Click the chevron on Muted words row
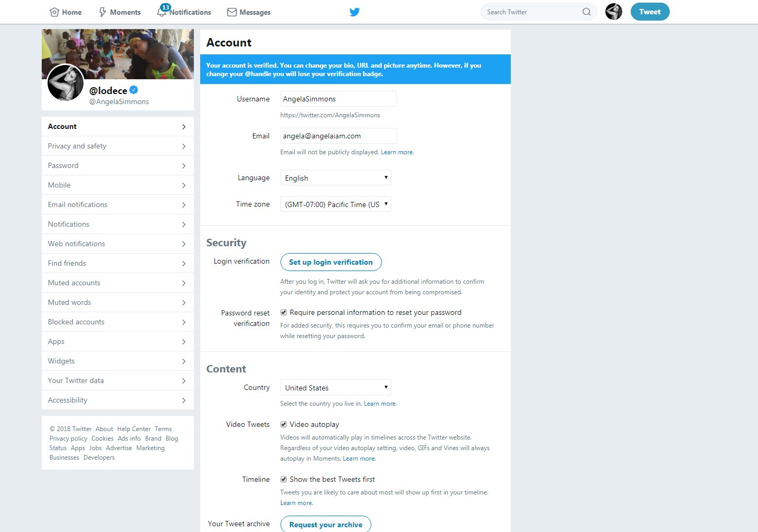The width and height of the screenshot is (758, 532). coord(184,303)
